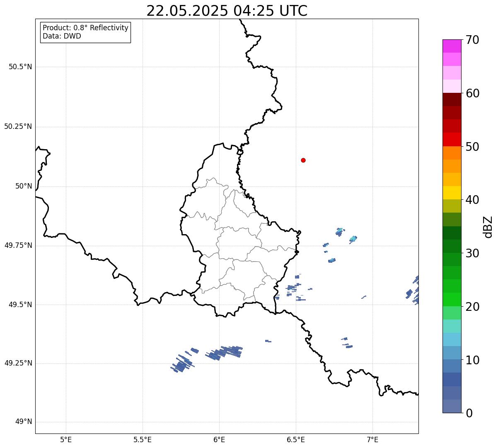Image resolution: width=498 pixels, height=448 pixels.
Task: Click the colorbar tick label '0'
Action: point(469,413)
